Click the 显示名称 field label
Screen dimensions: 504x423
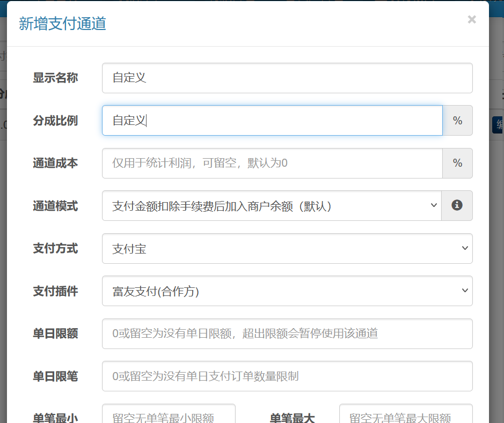(55, 78)
